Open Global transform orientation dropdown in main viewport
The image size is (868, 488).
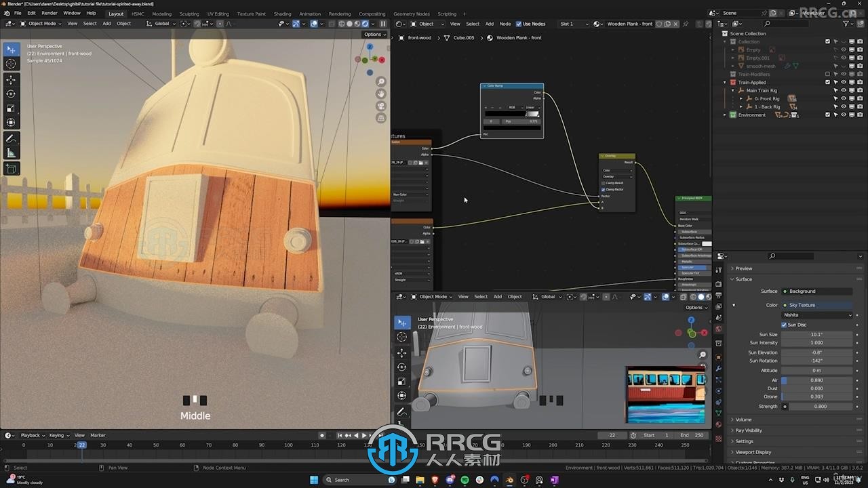pos(161,24)
